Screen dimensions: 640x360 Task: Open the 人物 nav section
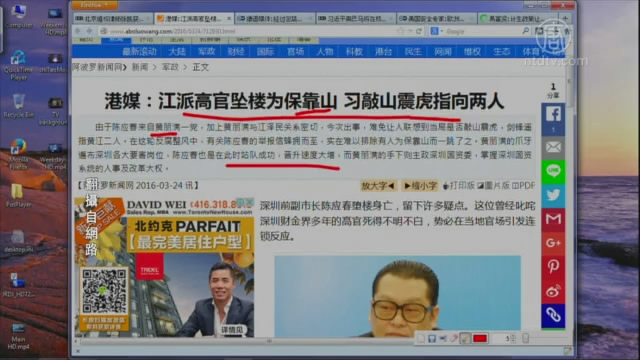324,51
